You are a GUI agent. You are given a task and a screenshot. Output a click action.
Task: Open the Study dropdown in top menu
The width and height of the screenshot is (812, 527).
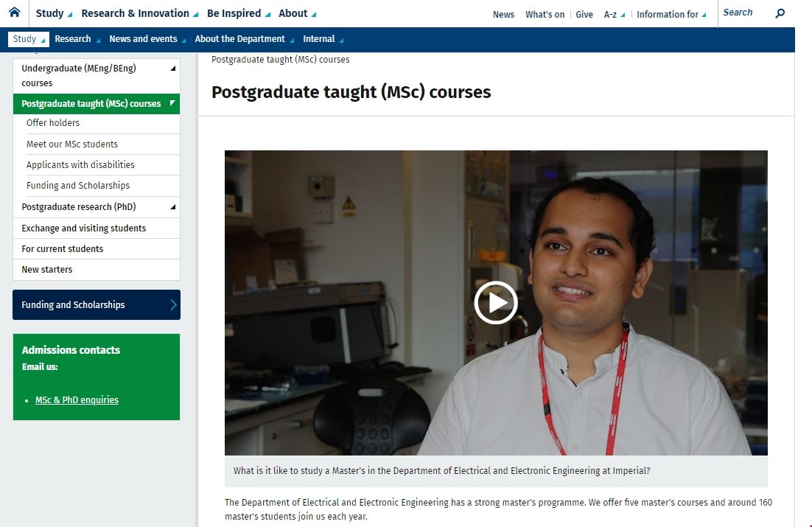point(54,13)
